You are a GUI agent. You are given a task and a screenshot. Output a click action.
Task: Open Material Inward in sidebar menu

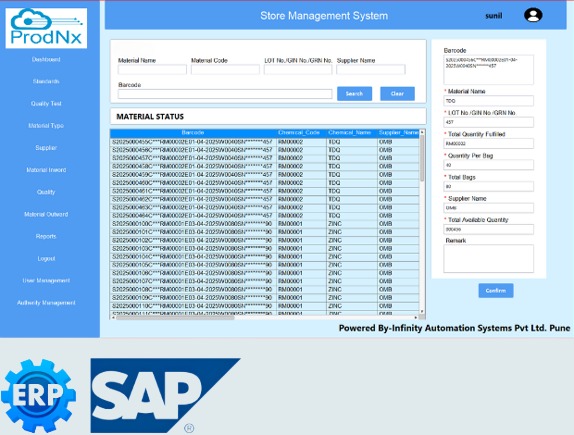tap(46, 170)
